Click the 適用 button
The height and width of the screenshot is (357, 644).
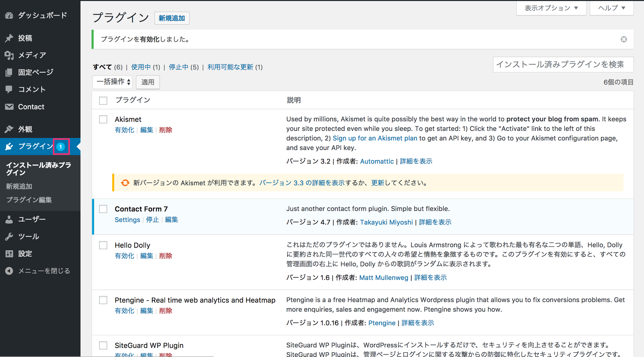tap(148, 82)
